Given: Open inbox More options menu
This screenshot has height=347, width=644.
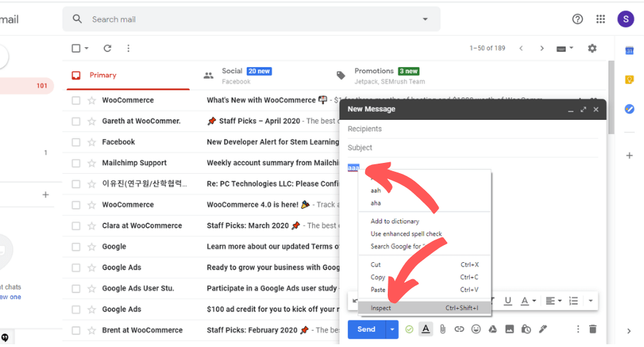Looking at the screenshot, I should 128,48.
